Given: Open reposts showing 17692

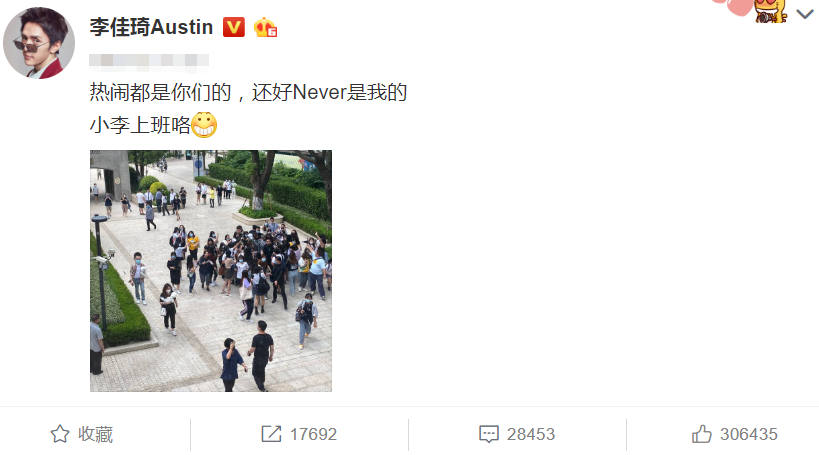Looking at the screenshot, I should coord(313,434).
